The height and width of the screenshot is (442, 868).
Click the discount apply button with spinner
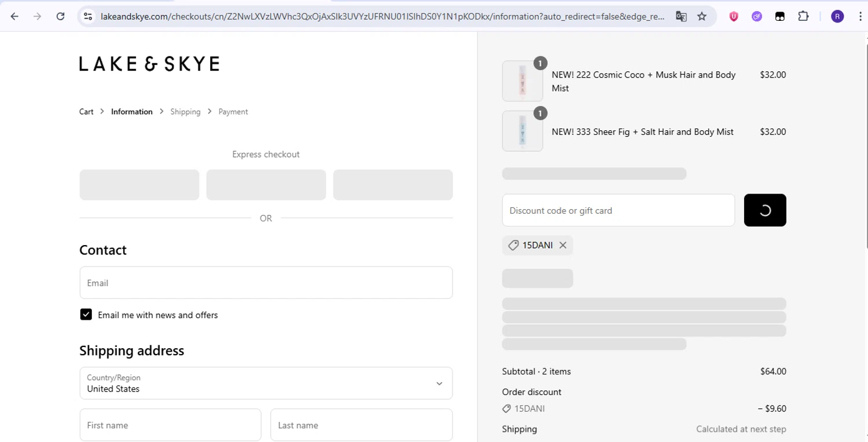pyautogui.click(x=765, y=210)
